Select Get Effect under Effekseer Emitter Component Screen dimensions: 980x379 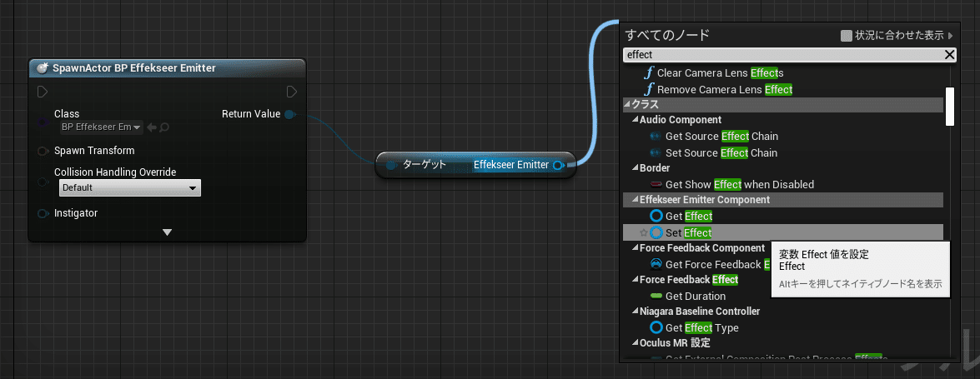click(689, 216)
